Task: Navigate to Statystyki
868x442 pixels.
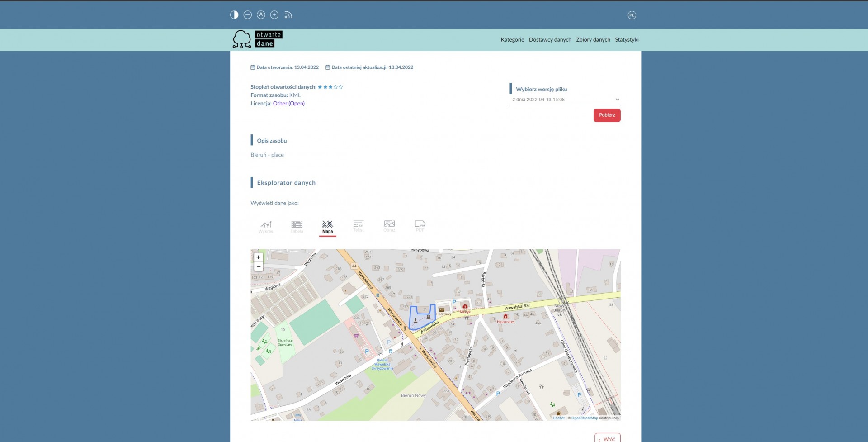Action: (x=627, y=40)
